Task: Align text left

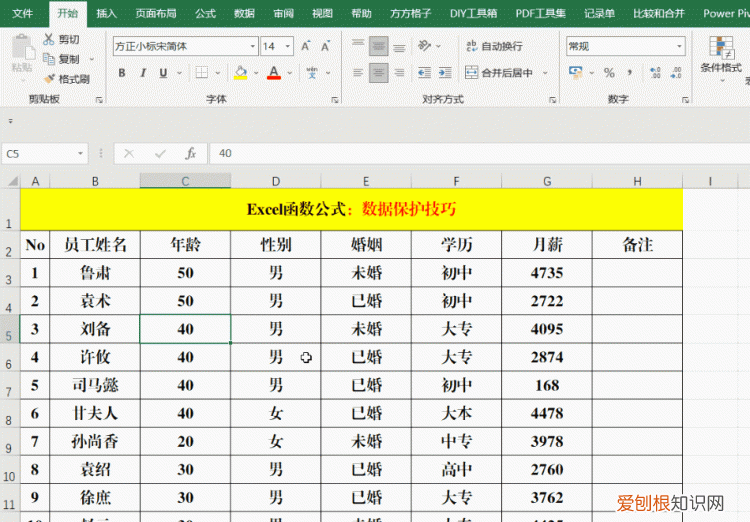Action: [358, 73]
